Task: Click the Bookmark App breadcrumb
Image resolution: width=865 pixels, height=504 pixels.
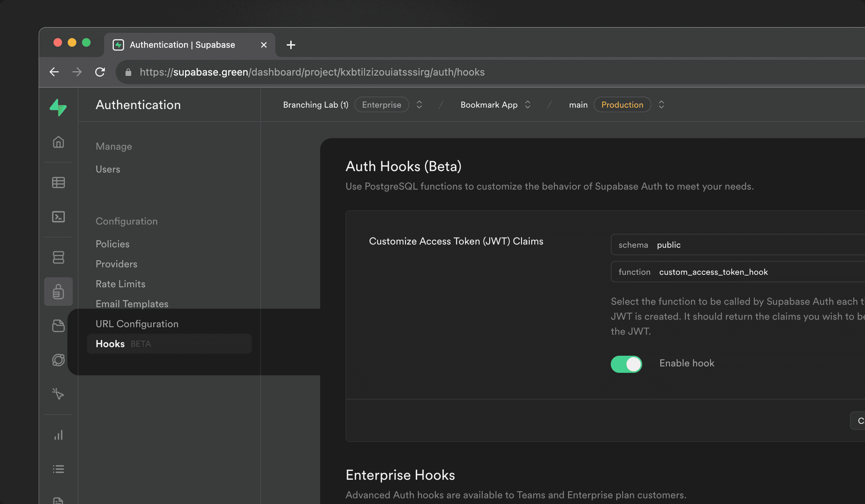Action: (489, 105)
